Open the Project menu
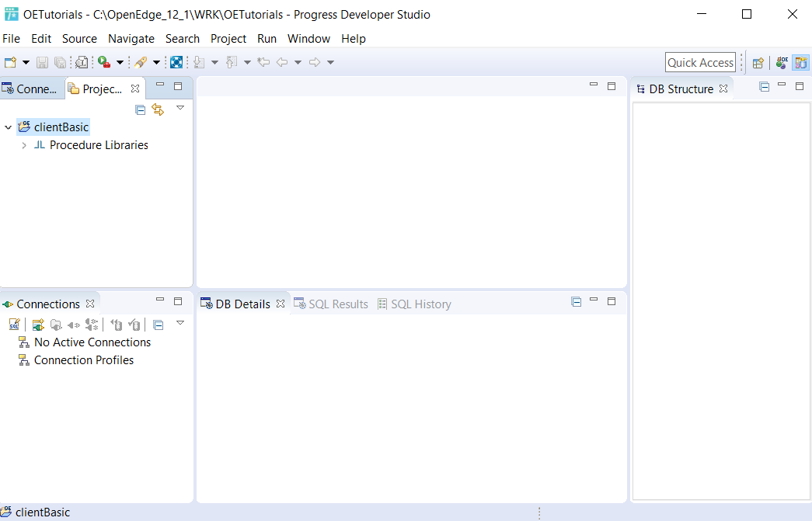Viewport: 812px width, 521px height. point(228,39)
